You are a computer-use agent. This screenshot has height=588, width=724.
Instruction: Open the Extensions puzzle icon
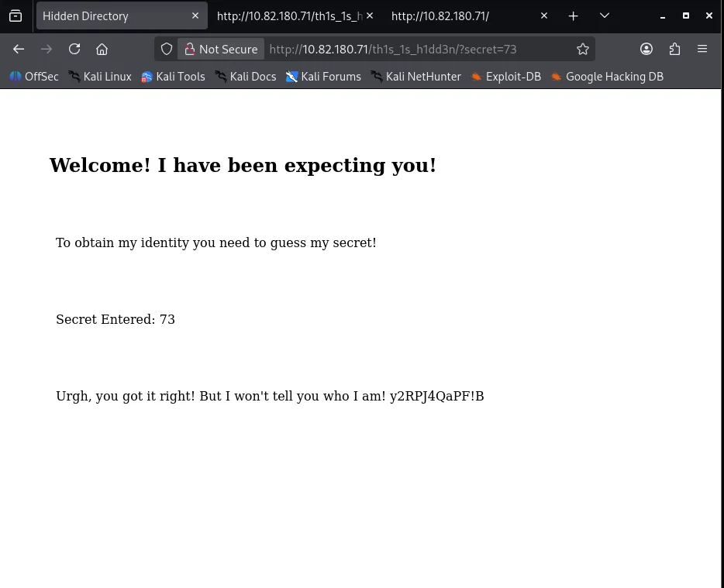coord(674,49)
